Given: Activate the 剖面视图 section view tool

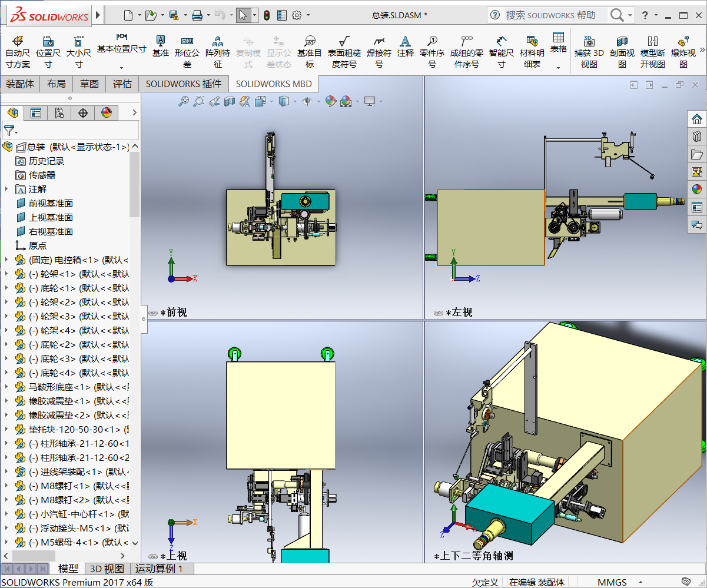Looking at the screenshot, I should [x=622, y=51].
